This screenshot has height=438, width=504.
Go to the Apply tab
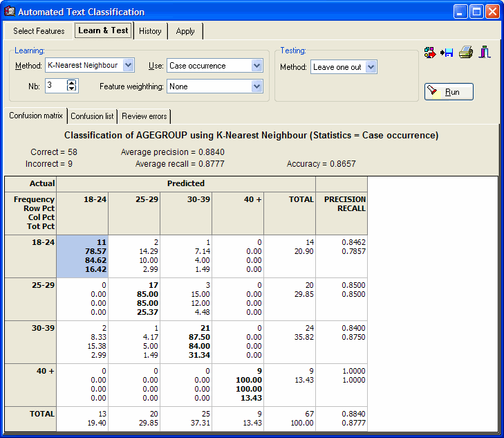point(185,31)
